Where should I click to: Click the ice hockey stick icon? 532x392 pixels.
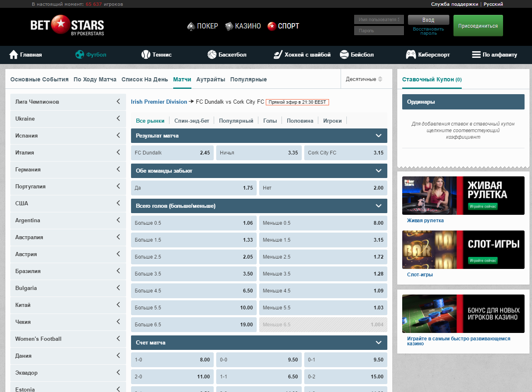coord(278,55)
